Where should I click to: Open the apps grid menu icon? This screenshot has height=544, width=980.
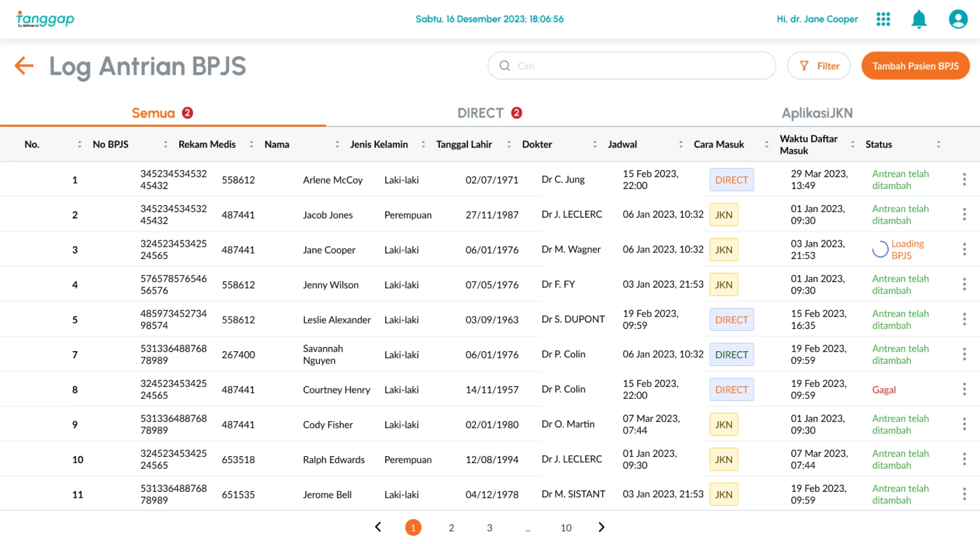pos(883,19)
